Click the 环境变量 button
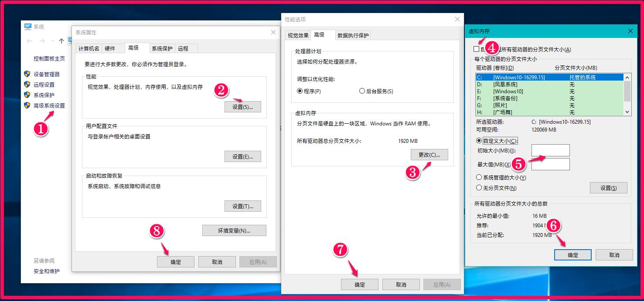 (234, 230)
